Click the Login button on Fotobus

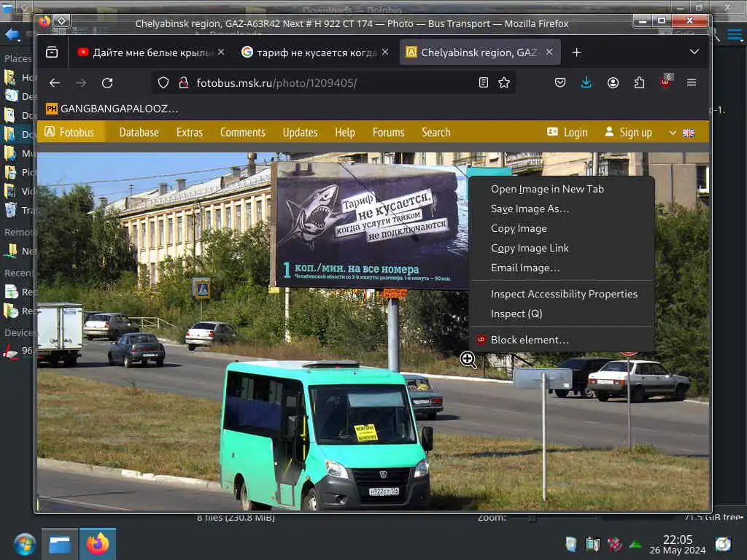tap(568, 133)
